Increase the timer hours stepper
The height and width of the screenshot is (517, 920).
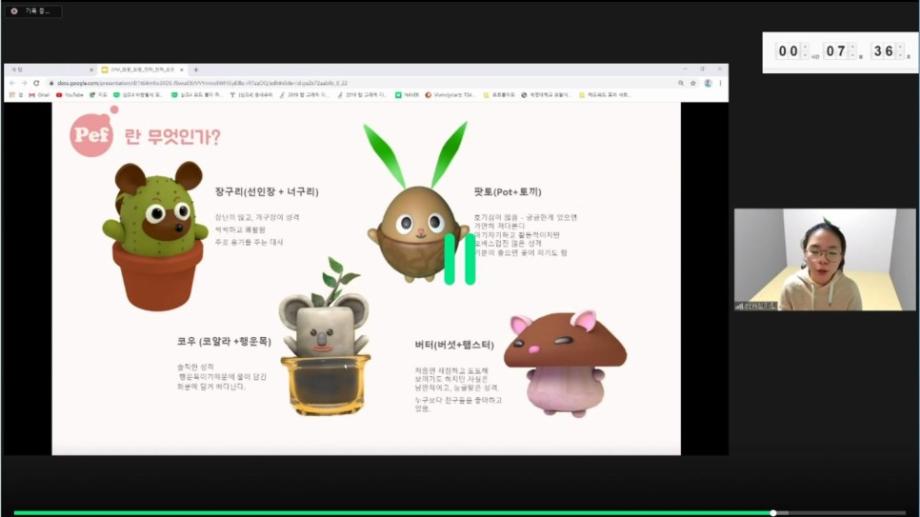807,46
